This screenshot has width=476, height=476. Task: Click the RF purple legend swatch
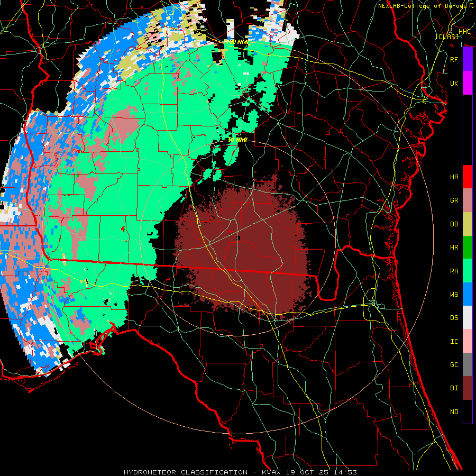pyautogui.click(x=467, y=59)
